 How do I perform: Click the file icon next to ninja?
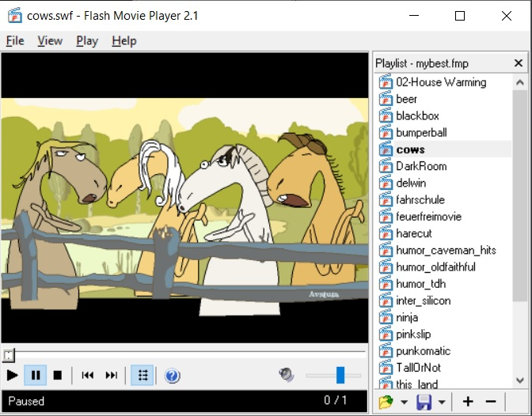pyautogui.click(x=386, y=317)
